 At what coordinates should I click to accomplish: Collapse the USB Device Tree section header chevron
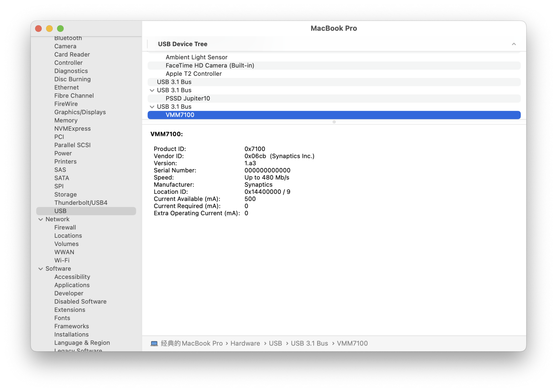[514, 44]
